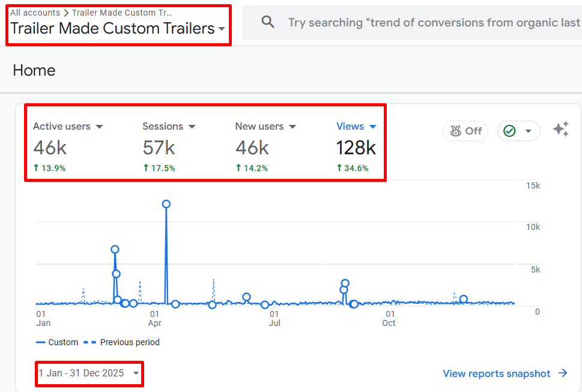Viewport: 582px width, 392px height.
Task: Click the green data quality checkmark icon
Action: pyautogui.click(x=509, y=131)
